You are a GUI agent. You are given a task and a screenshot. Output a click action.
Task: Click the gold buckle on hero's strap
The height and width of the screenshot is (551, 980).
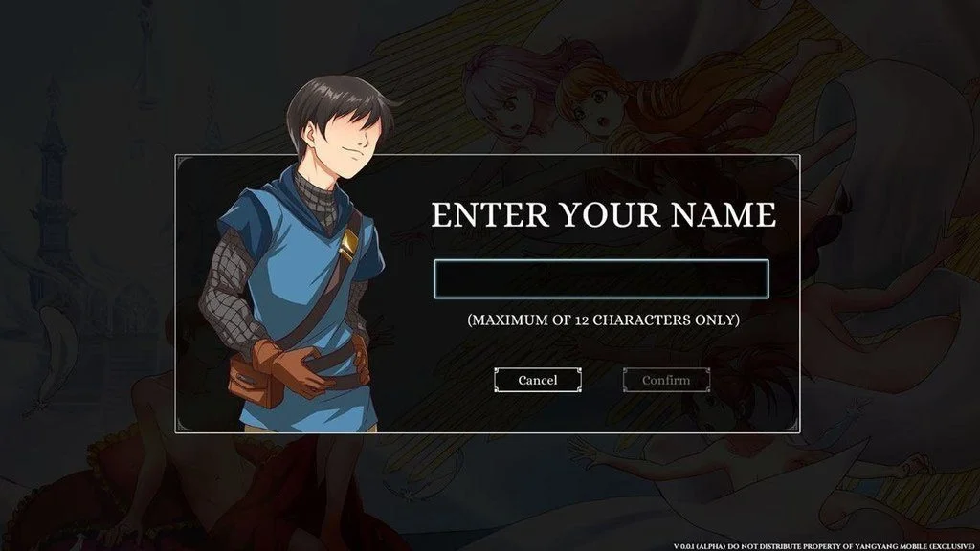[349, 244]
